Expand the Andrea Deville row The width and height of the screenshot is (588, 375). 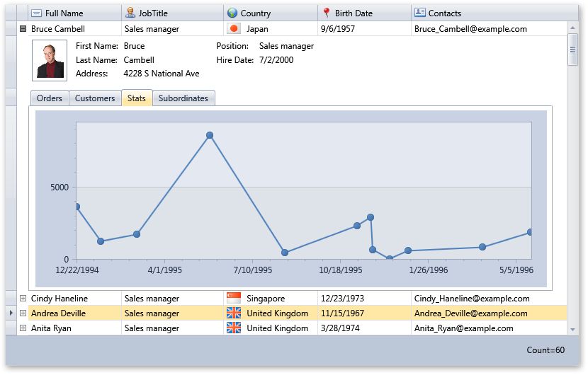coord(23,313)
